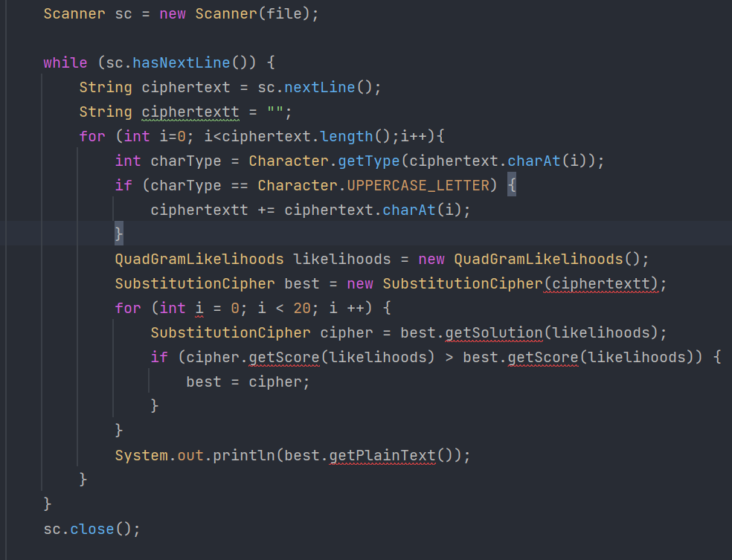
Task: Click the error-underlined getPlainText method
Action: point(382,456)
